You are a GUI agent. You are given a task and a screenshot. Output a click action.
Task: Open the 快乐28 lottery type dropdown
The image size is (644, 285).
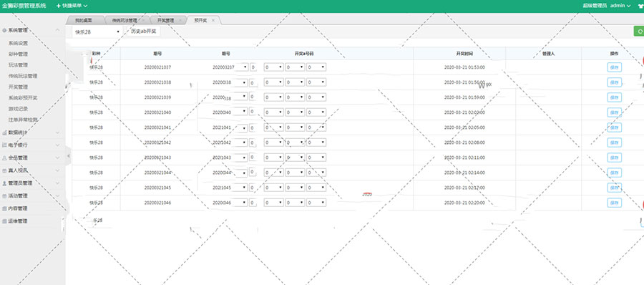(97, 32)
